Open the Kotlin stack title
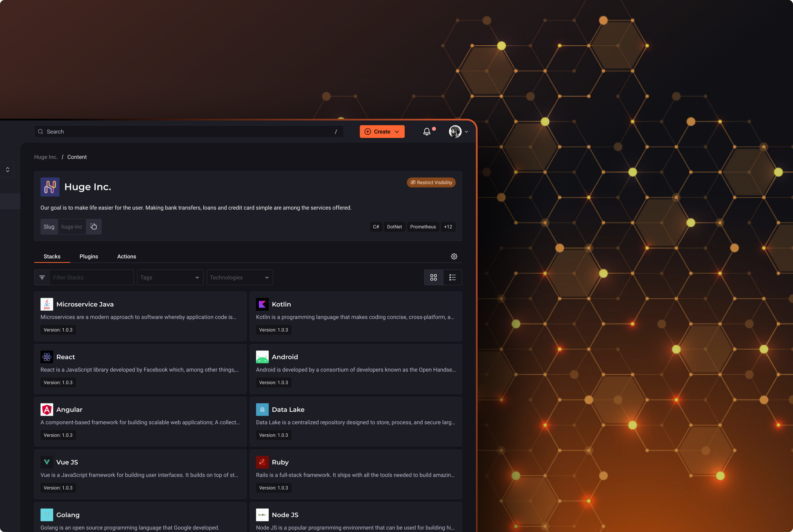This screenshot has height=532, width=793. tap(281, 304)
